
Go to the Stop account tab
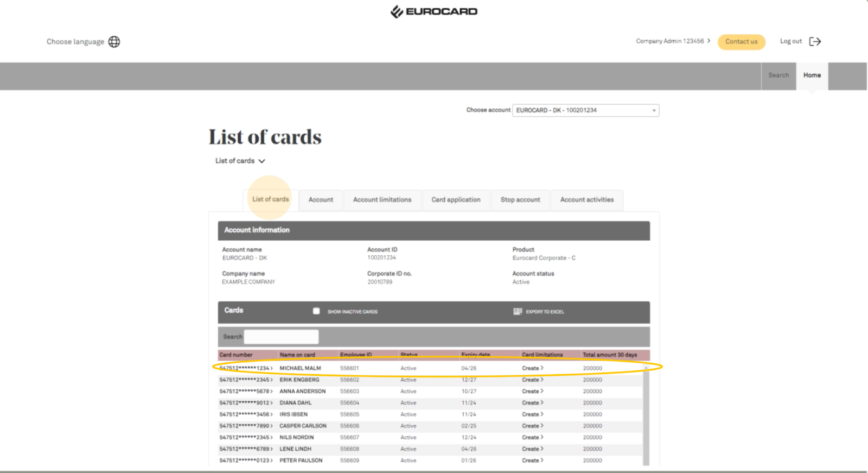tap(520, 200)
